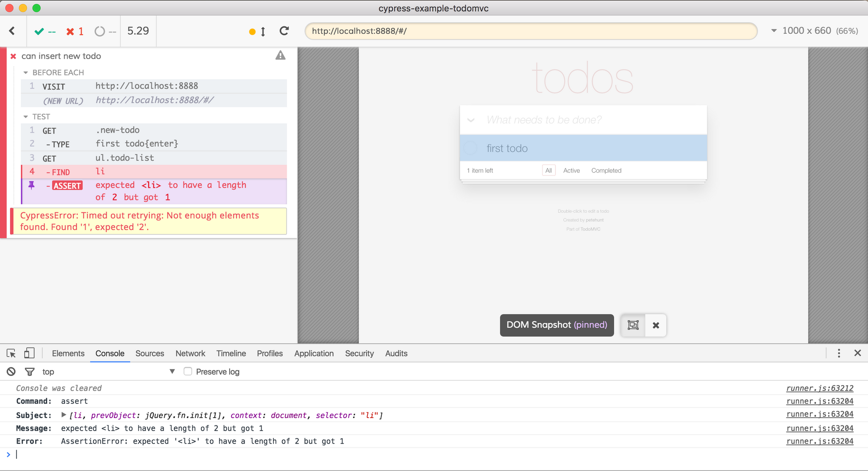
Task: Click the console filter funnel icon
Action: (x=30, y=372)
